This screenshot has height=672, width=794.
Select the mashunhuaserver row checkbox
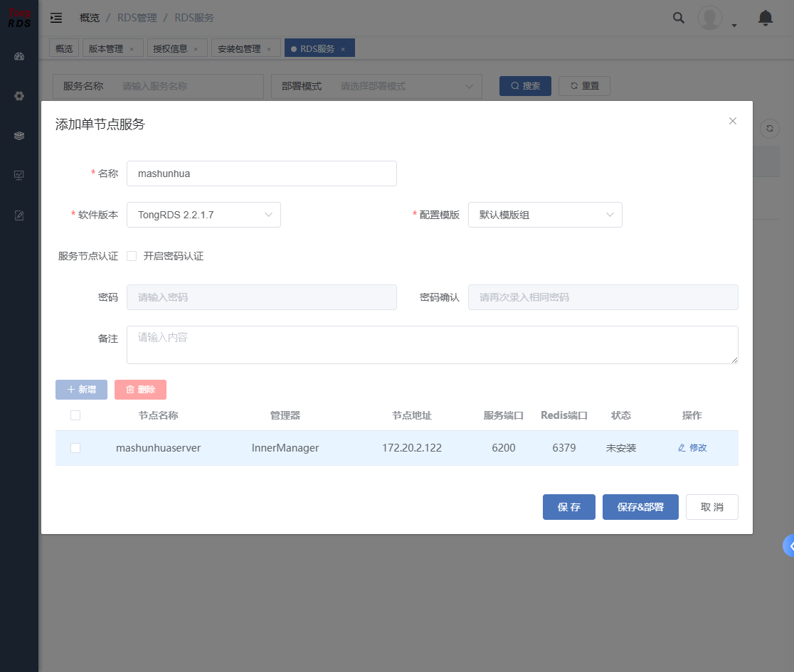(x=75, y=448)
